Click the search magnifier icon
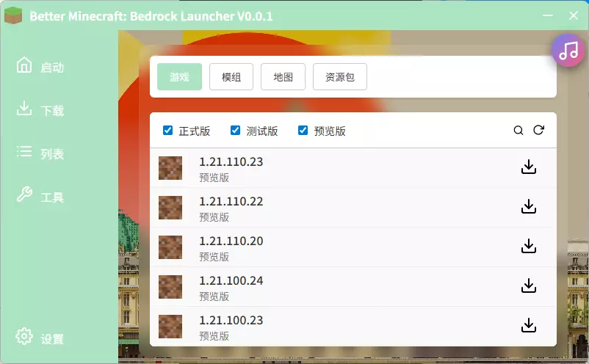This screenshot has width=589, height=364. 518,130
